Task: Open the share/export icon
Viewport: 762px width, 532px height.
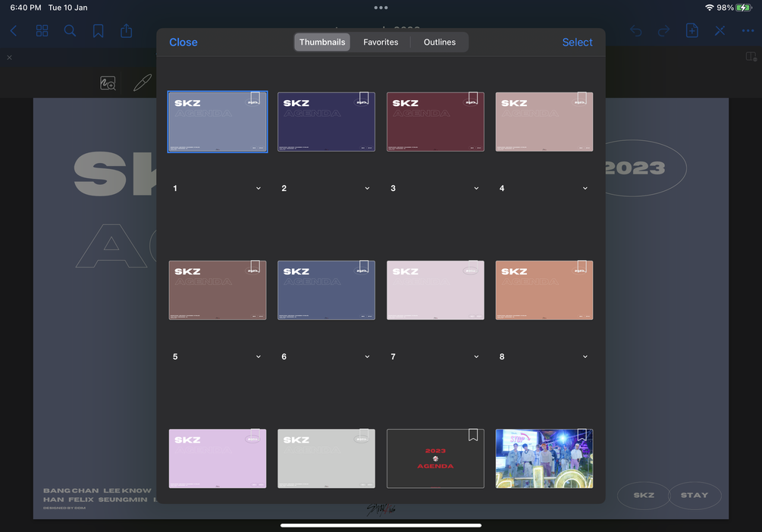Action: point(127,30)
